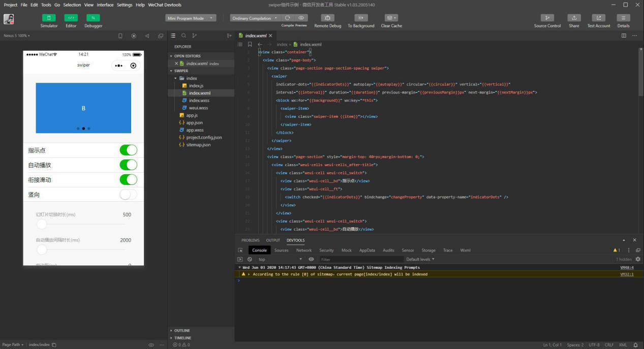Switch to the Network tab
Image resolution: width=644 pixels, height=349 pixels.
(x=303, y=250)
